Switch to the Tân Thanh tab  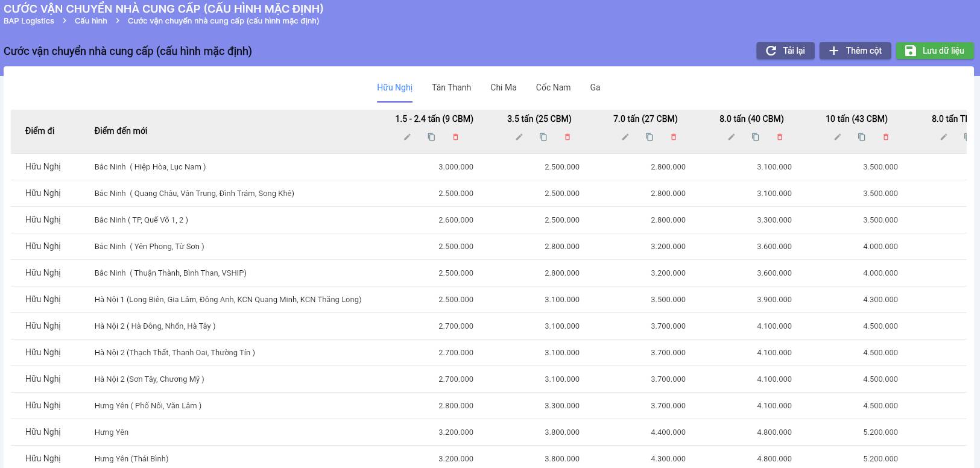(451, 87)
